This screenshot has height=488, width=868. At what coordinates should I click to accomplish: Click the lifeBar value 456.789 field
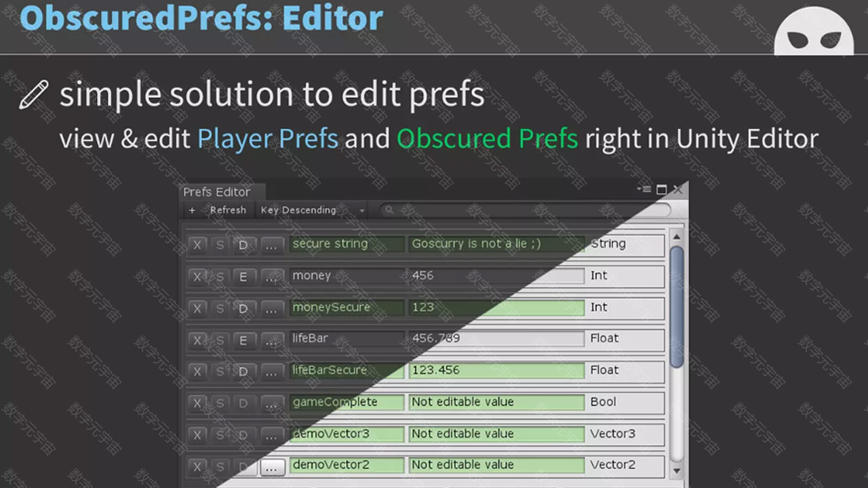point(496,339)
